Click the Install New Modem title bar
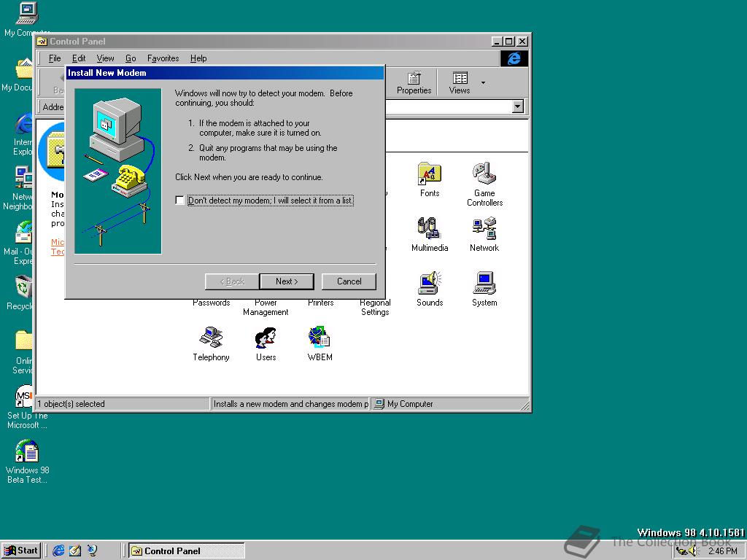The image size is (747, 560). [x=225, y=73]
